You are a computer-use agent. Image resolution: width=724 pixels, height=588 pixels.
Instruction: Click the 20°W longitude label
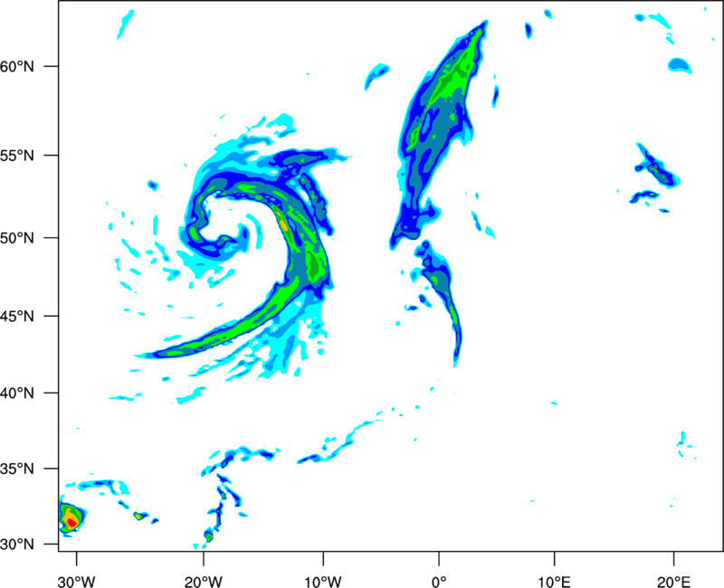pos(203,582)
